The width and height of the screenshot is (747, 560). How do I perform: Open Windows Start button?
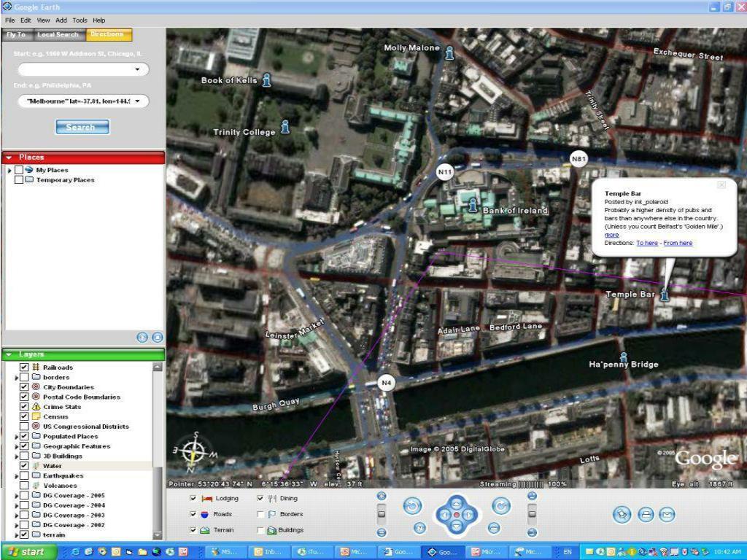pyautogui.click(x=28, y=552)
